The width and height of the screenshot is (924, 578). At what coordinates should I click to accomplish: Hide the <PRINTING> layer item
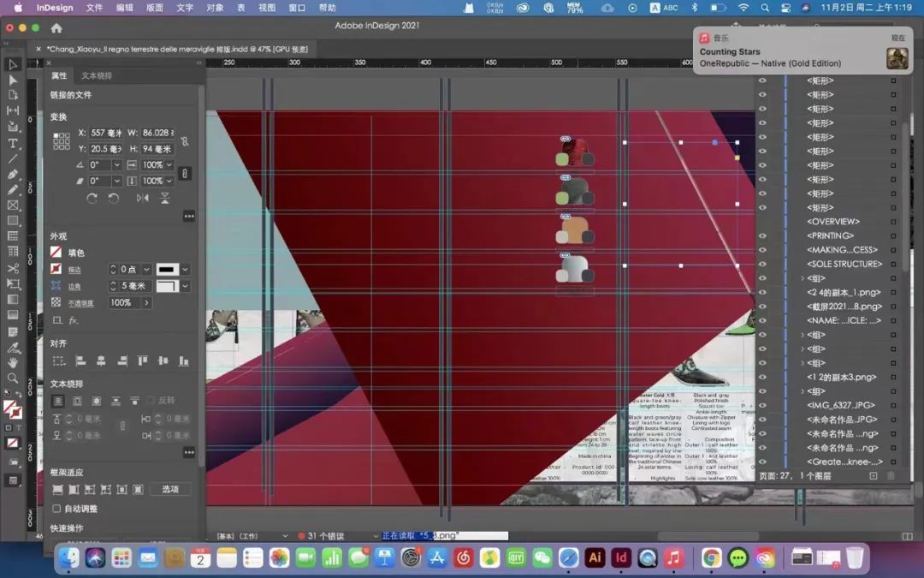(762, 235)
